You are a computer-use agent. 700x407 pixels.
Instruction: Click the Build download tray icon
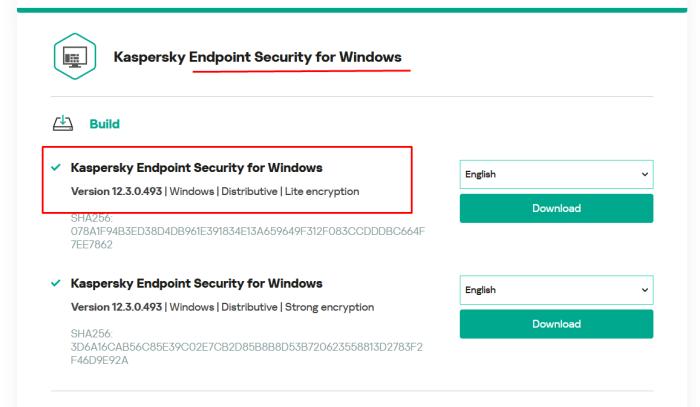pos(63,124)
